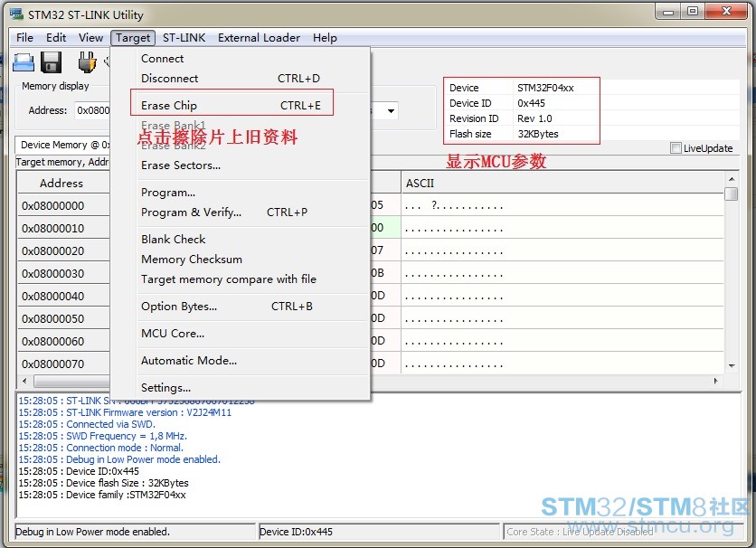This screenshot has height=548, width=756.
Task: Click address row 0x08000070
Action: (x=63, y=364)
